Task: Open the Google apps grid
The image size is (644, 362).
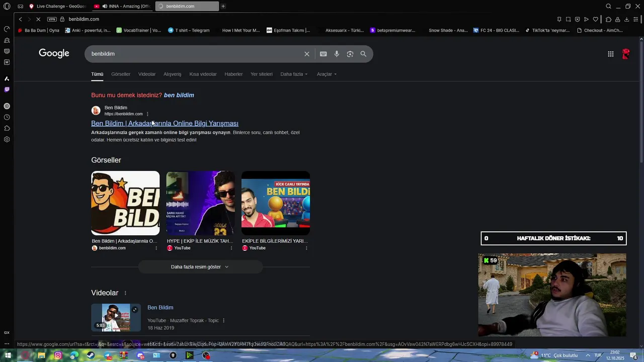Action: [611, 54]
